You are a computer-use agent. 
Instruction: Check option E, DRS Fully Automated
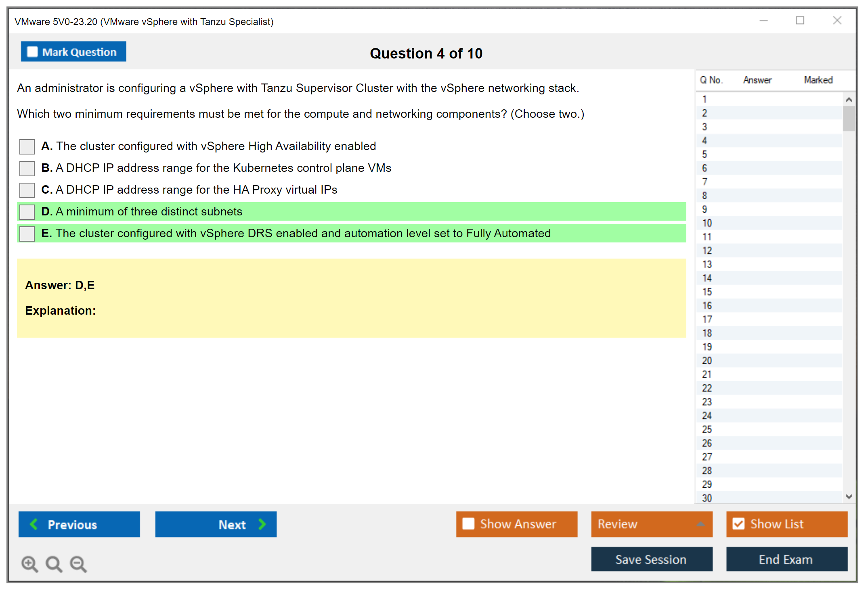(27, 234)
